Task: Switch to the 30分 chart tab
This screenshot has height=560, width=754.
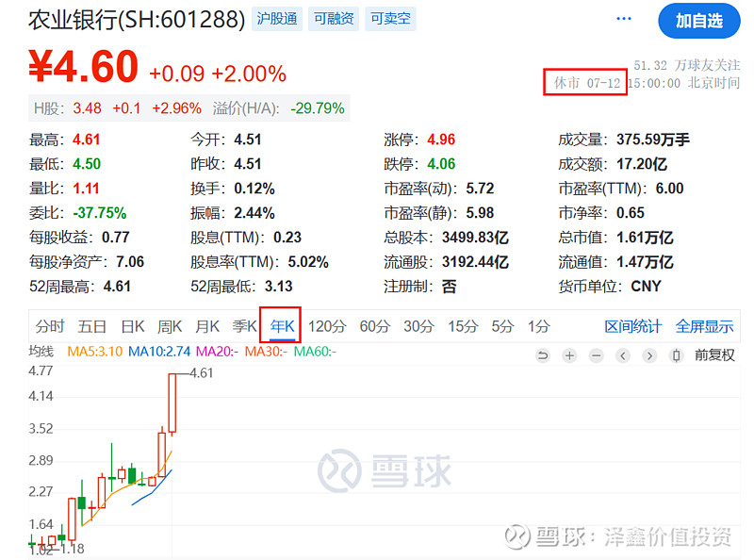Action: [418, 326]
